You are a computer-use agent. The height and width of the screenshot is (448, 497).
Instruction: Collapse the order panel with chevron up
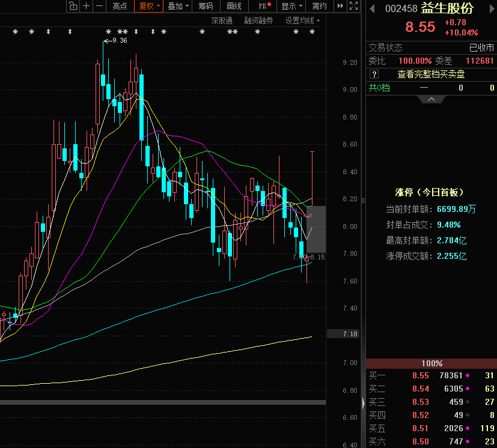(x=431, y=100)
